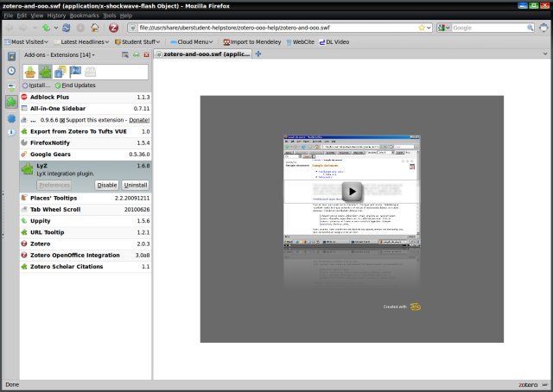The height and width of the screenshot is (392, 553).
Task: Select the Themes category icon
Action: coord(60,72)
